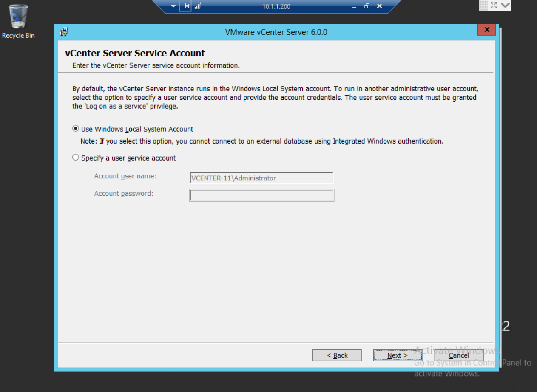Close the VMware vCenter Server installer window
Screen dimensions: 537x392
click(487, 30)
